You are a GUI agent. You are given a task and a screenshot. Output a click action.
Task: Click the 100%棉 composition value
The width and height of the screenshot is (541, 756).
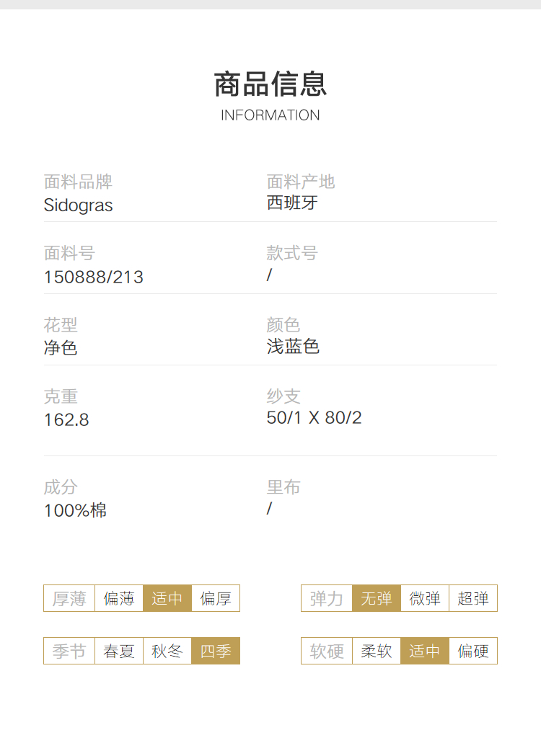pos(75,510)
